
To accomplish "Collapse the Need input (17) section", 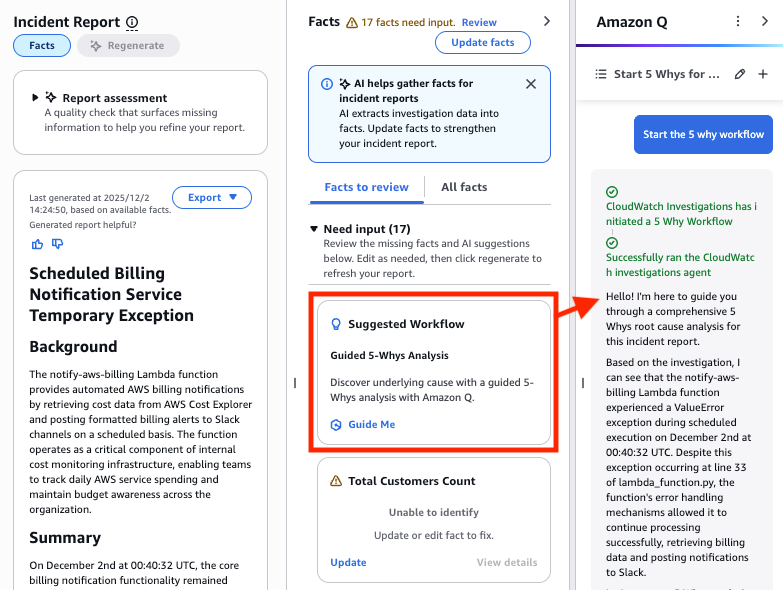I will (x=314, y=229).
